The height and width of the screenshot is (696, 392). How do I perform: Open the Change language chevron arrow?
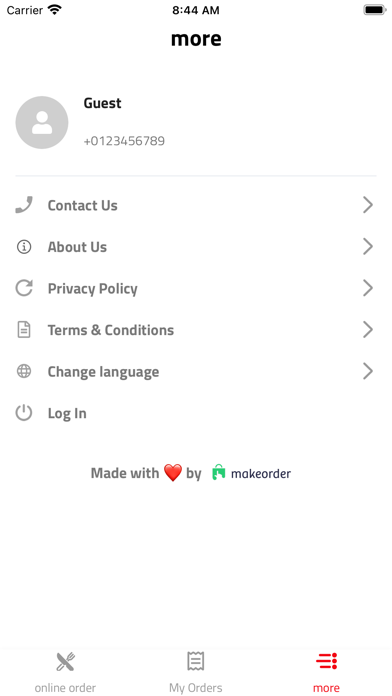click(x=368, y=371)
